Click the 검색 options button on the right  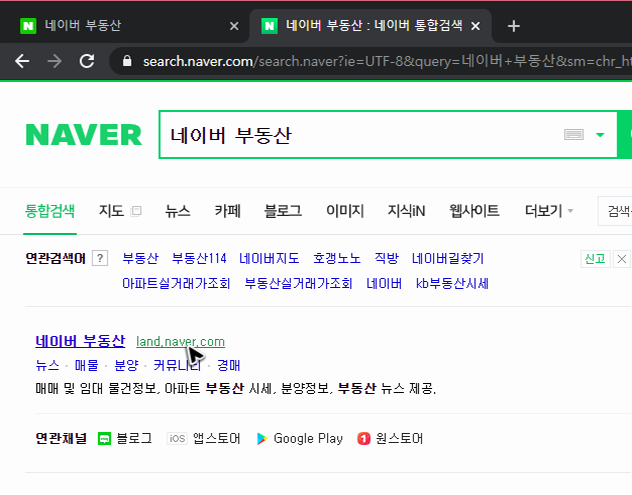(615, 211)
